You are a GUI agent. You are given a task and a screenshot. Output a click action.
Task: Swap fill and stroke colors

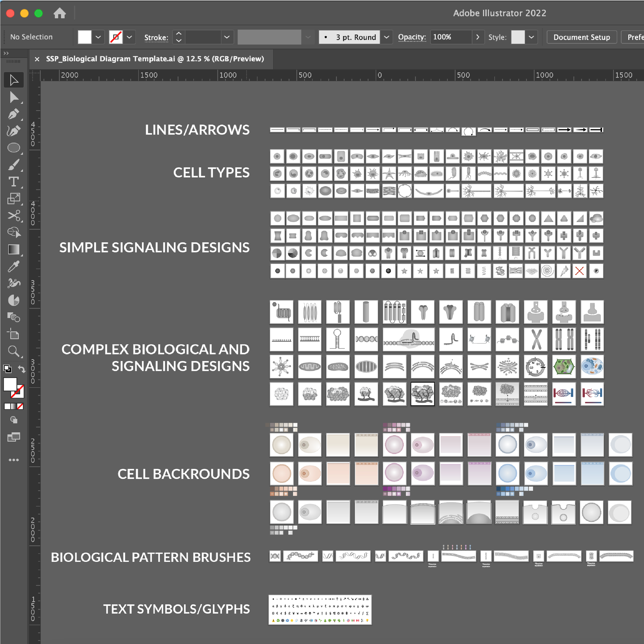click(21, 369)
